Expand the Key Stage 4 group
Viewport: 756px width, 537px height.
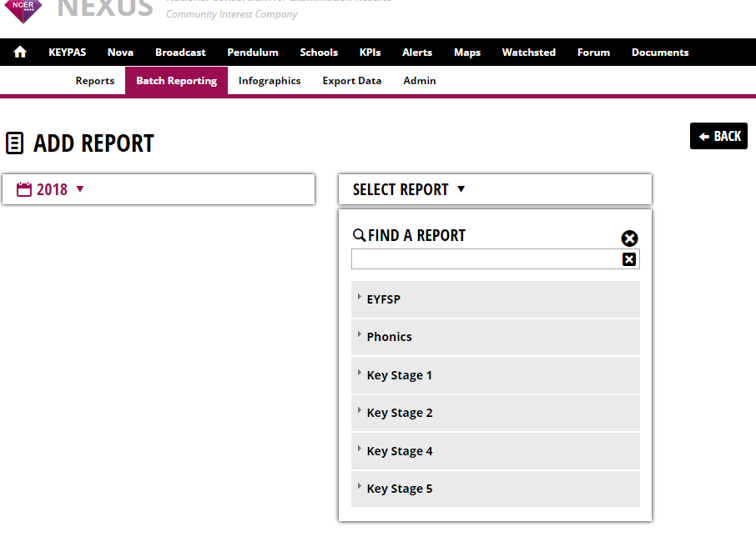(x=495, y=451)
